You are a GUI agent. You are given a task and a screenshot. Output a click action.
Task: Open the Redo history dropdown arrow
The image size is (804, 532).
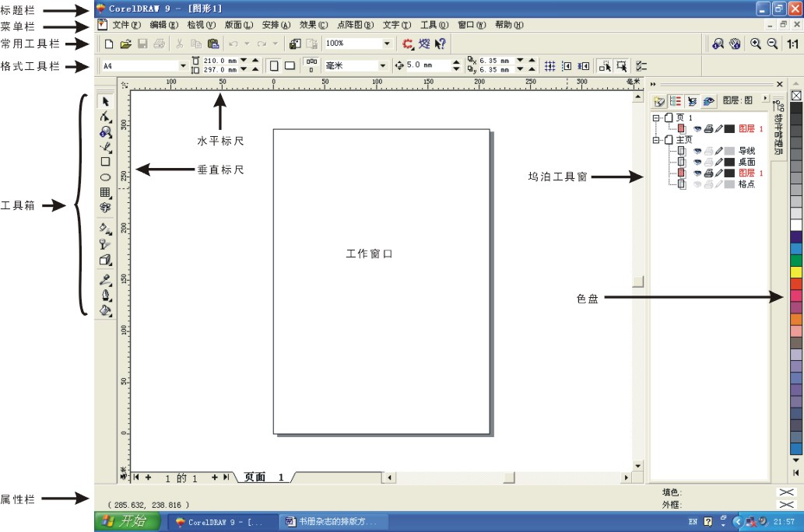[x=276, y=44]
